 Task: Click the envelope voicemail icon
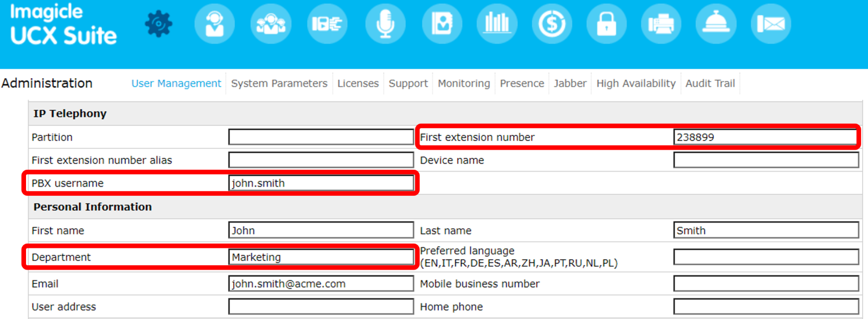pyautogui.click(x=771, y=24)
